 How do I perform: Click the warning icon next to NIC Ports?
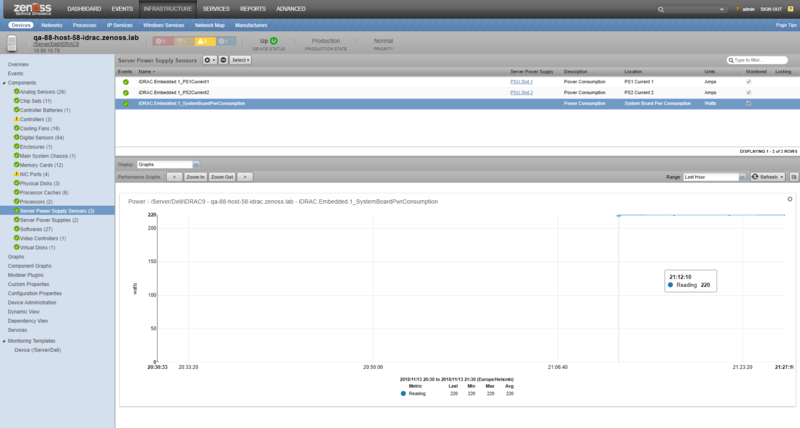16,174
